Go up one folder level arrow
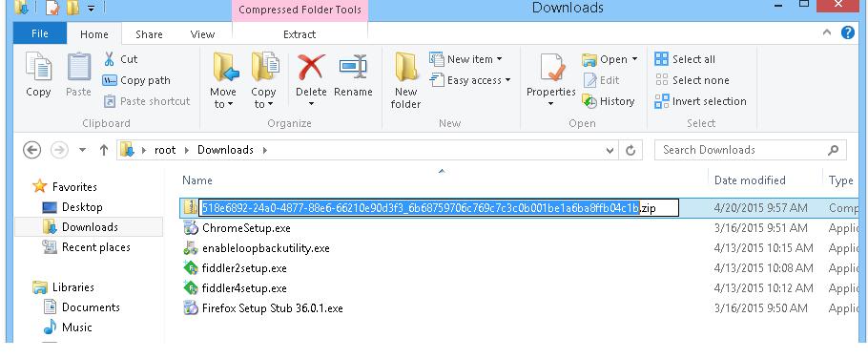Screen dimensions: 868x359 (x=104, y=150)
